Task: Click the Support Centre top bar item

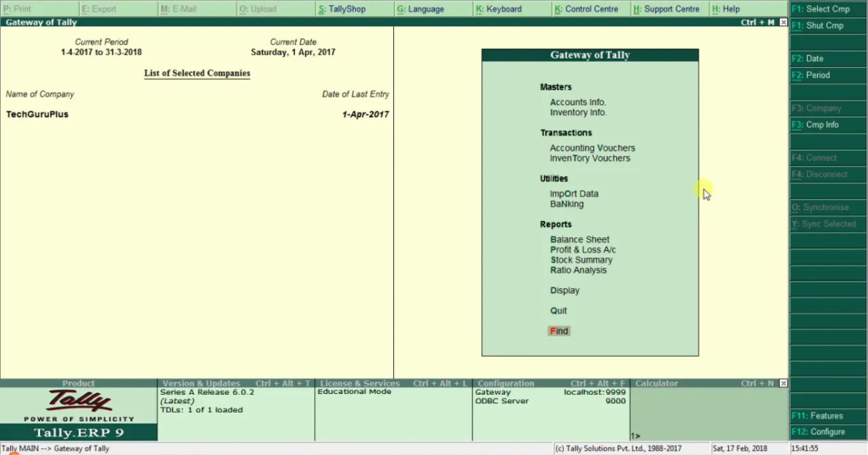Action: tap(665, 8)
